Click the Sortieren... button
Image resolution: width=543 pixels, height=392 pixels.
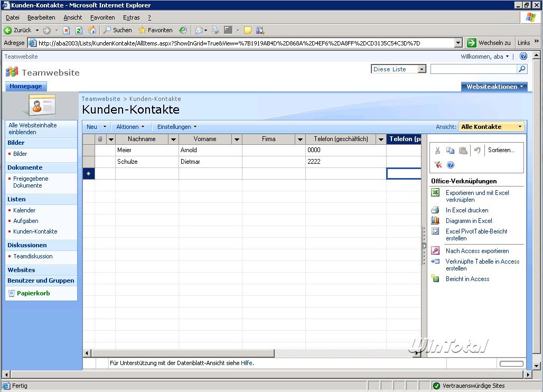501,150
